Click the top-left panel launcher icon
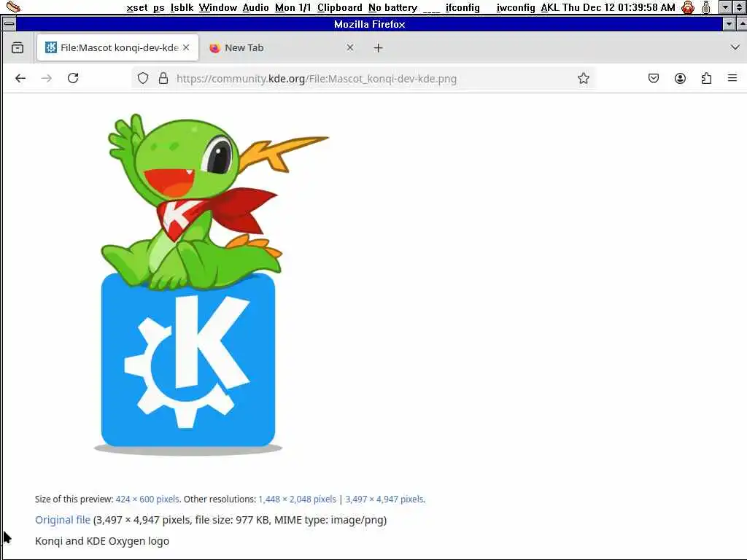This screenshot has height=560, width=747. click(13, 7)
